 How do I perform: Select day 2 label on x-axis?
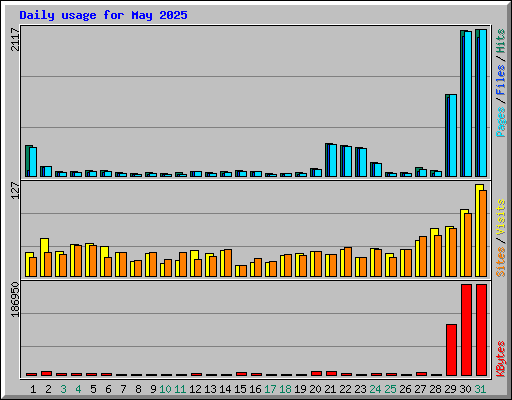coord(48,389)
